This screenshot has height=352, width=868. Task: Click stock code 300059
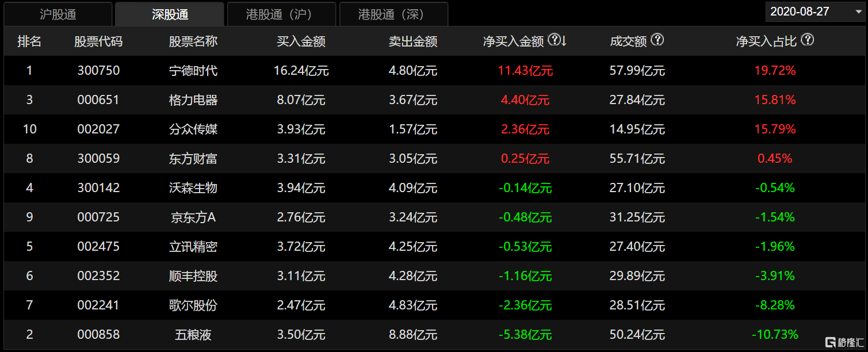tap(98, 159)
